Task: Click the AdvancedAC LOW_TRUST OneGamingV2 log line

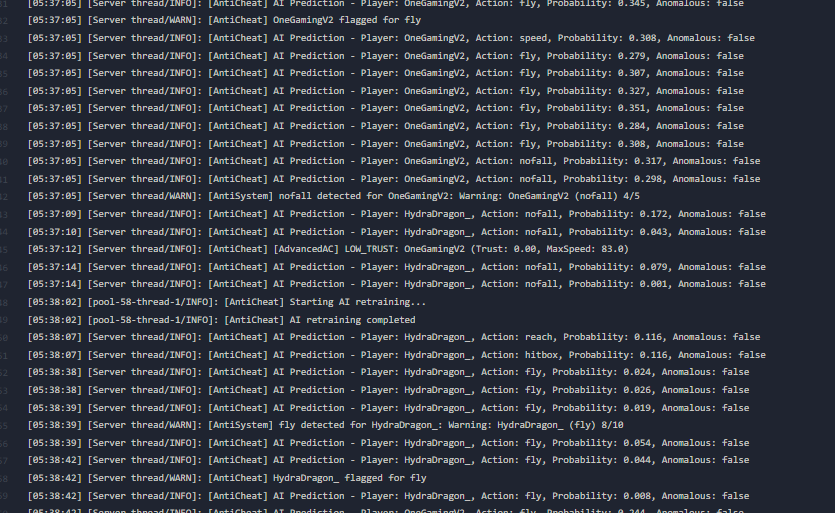Action: 328,249
